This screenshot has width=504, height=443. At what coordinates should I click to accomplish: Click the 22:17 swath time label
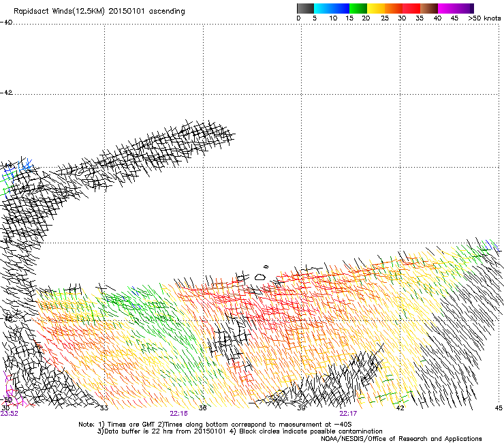348,414
